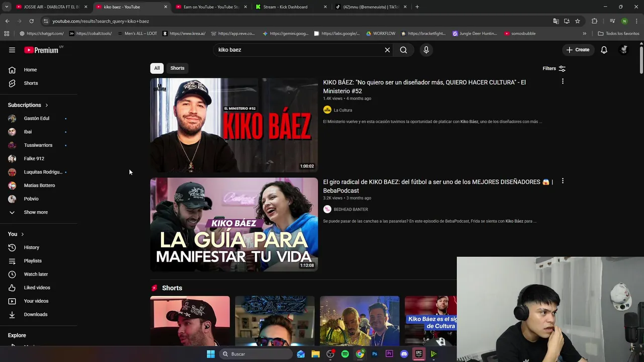Show hidden bookmarks with the double chevron
The image size is (644, 362).
(584, 34)
